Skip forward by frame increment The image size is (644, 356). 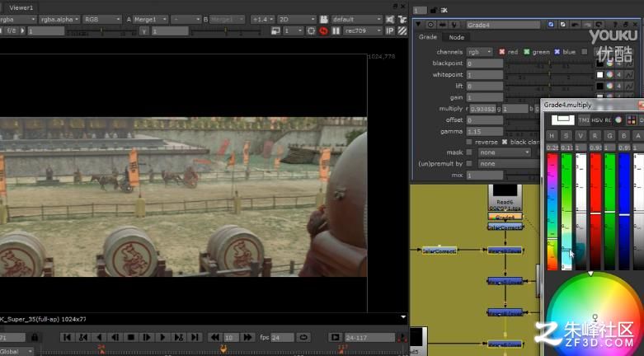click(x=247, y=337)
